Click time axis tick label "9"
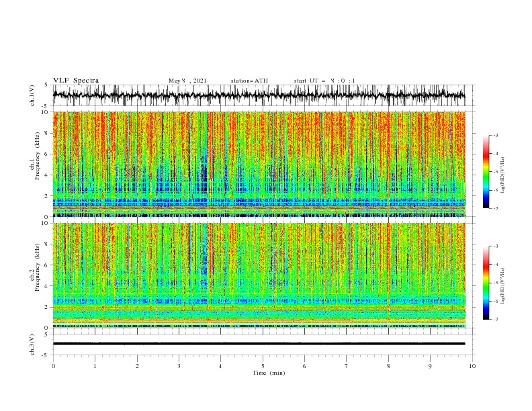Viewport: 532px width, 411px height. pos(430,366)
